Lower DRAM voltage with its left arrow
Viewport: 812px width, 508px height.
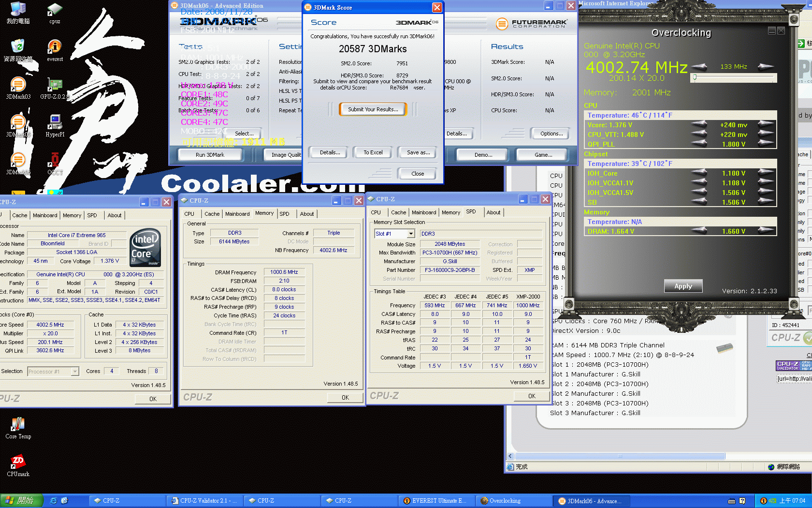699,231
